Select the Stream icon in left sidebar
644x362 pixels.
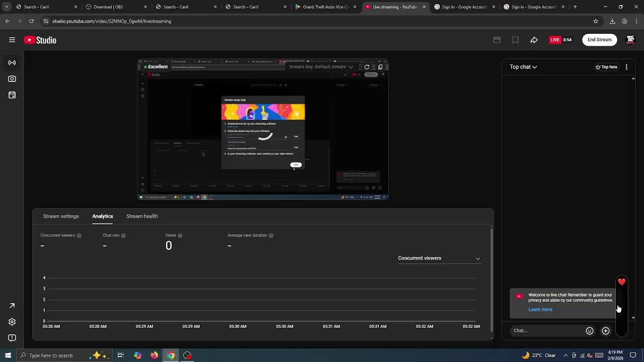click(12, 63)
